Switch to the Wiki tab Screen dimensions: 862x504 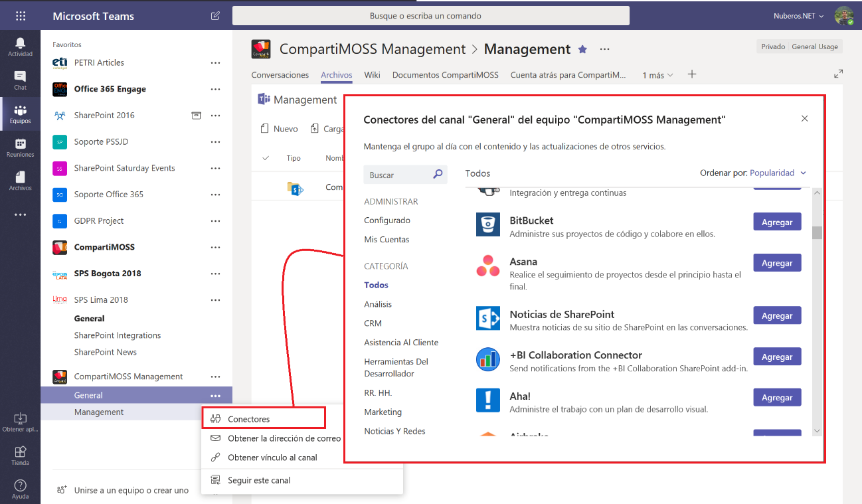372,75
